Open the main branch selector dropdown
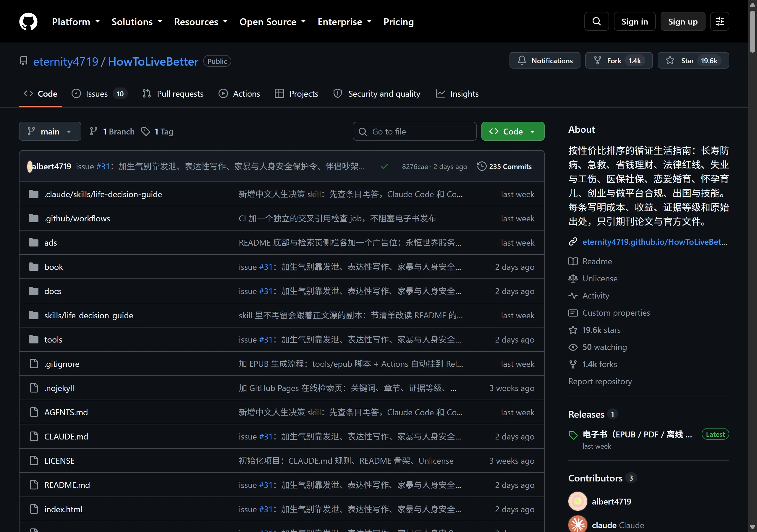The height and width of the screenshot is (532, 757). click(x=50, y=132)
